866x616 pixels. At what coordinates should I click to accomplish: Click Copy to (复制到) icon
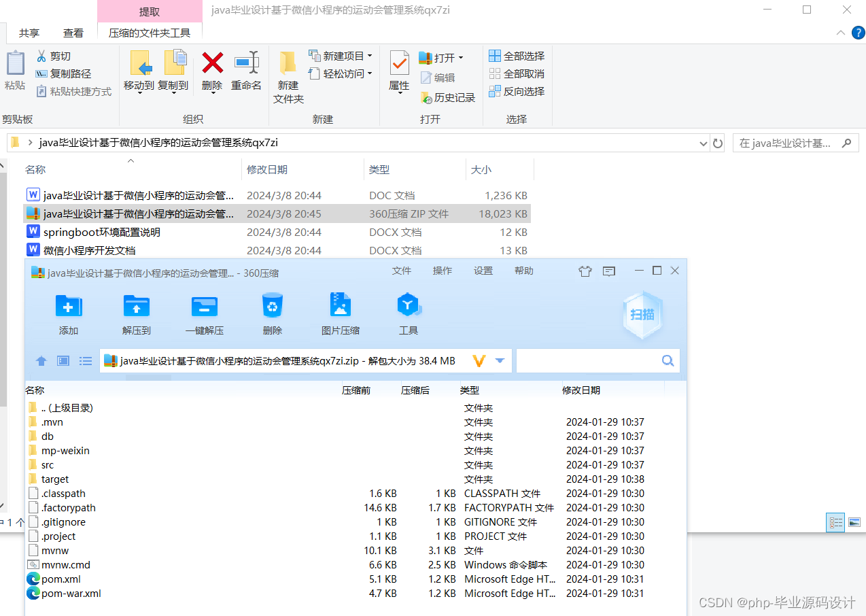click(174, 63)
